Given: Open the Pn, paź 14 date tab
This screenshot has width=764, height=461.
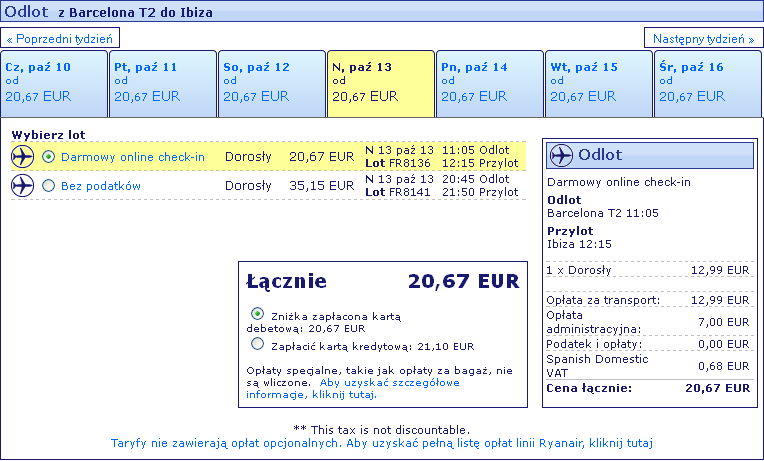Looking at the screenshot, I should (490, 84).
